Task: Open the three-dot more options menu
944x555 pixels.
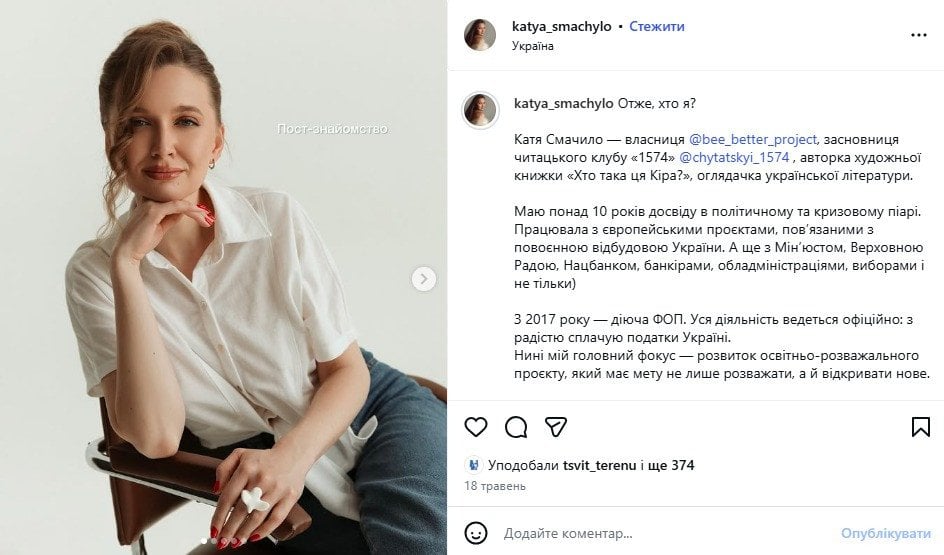Action: click(918, 35)
